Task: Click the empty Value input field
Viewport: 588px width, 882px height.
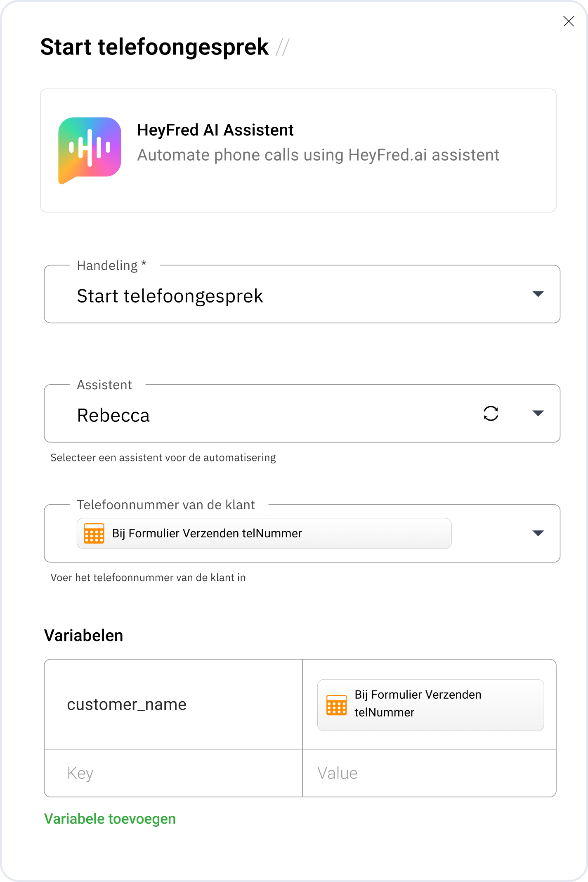Action: click(x=429, y=773)
